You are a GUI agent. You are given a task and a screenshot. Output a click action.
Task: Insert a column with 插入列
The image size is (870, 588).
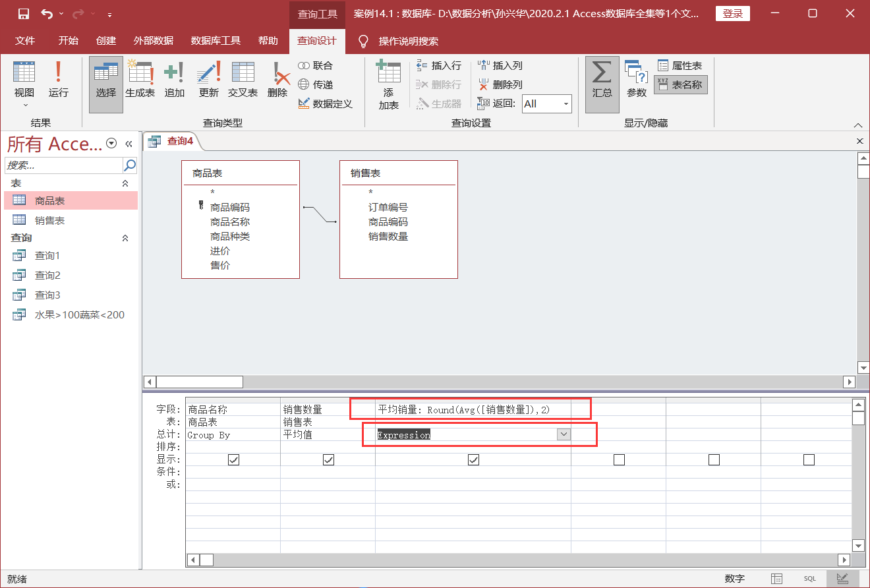[500, 65]
